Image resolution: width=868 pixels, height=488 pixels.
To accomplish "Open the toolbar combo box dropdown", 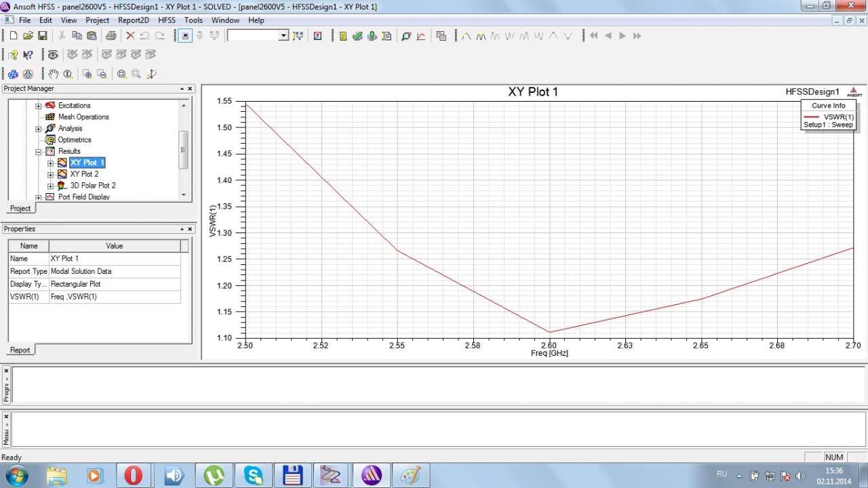I will [x=283, y=36].
